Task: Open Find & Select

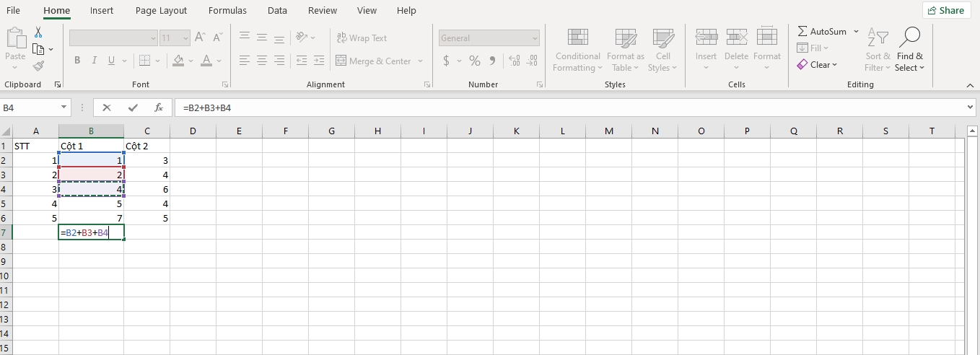Action: [x=910, y=50]
